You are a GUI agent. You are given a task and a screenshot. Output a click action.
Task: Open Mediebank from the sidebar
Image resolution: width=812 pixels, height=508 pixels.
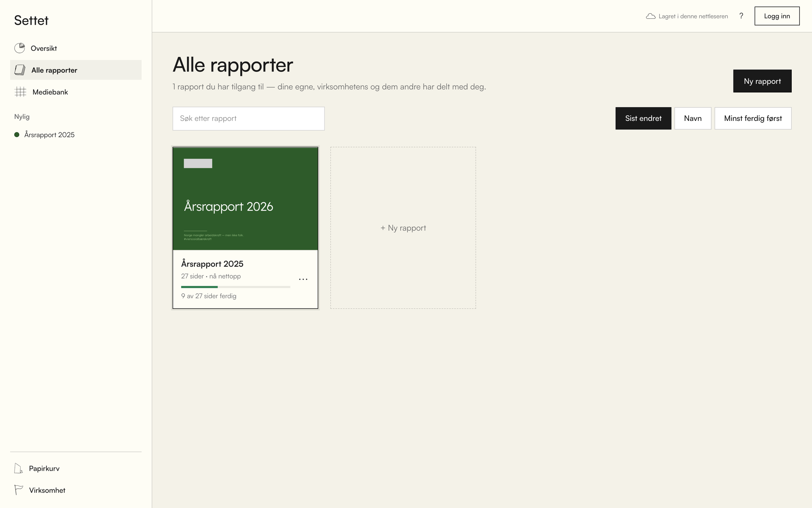pyautogui.click(x=76, y=92)
